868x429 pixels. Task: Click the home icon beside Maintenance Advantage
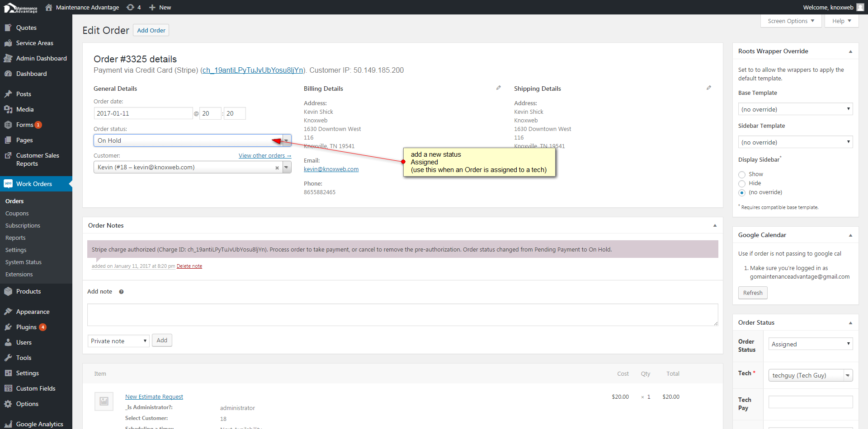(49, 7)
